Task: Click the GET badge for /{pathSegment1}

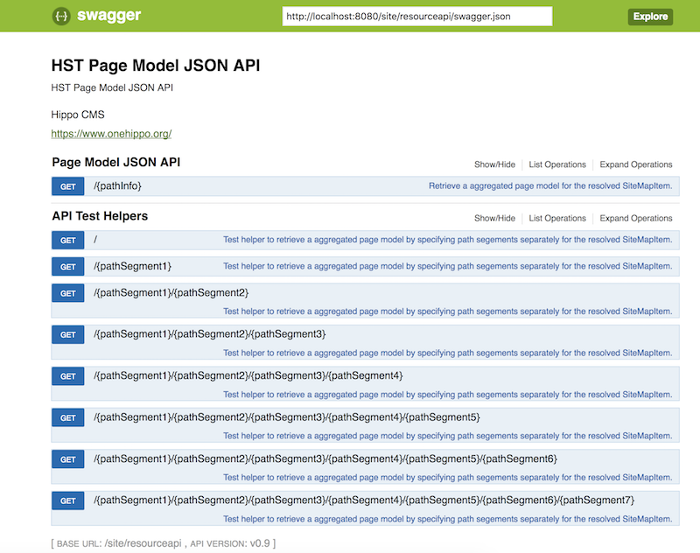Action: [68, 267]
